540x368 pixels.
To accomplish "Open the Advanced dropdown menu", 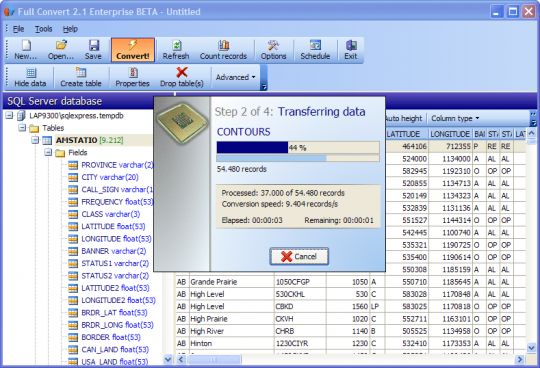I will (x=236, y=77).
